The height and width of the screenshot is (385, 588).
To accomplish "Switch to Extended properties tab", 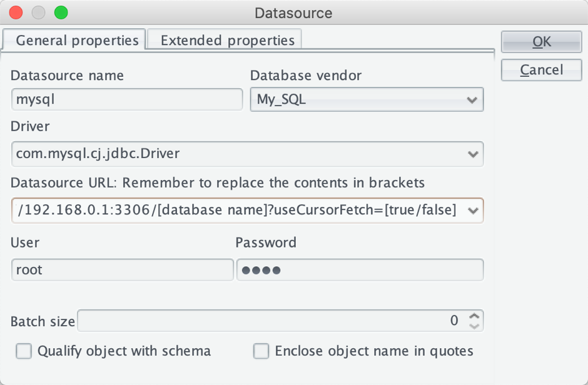I will (227, 41).
